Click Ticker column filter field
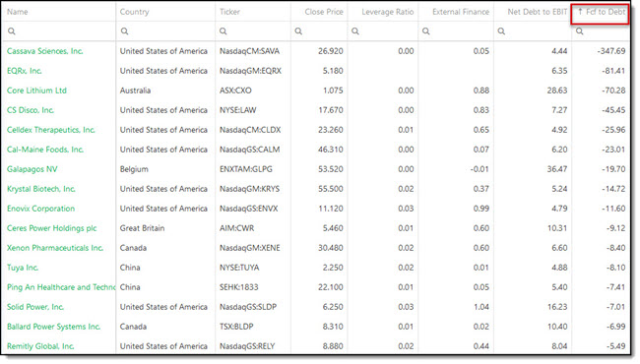640x364 pixels. click(x=253, y=31)
